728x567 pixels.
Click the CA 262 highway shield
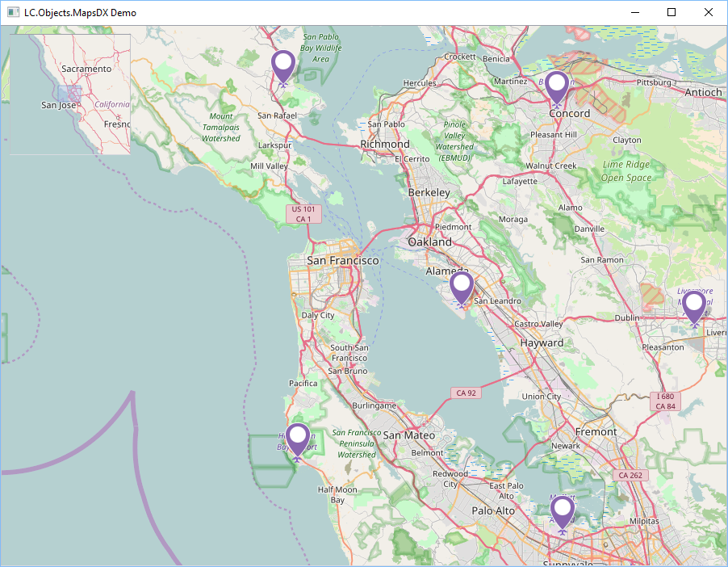coord(630,475)
